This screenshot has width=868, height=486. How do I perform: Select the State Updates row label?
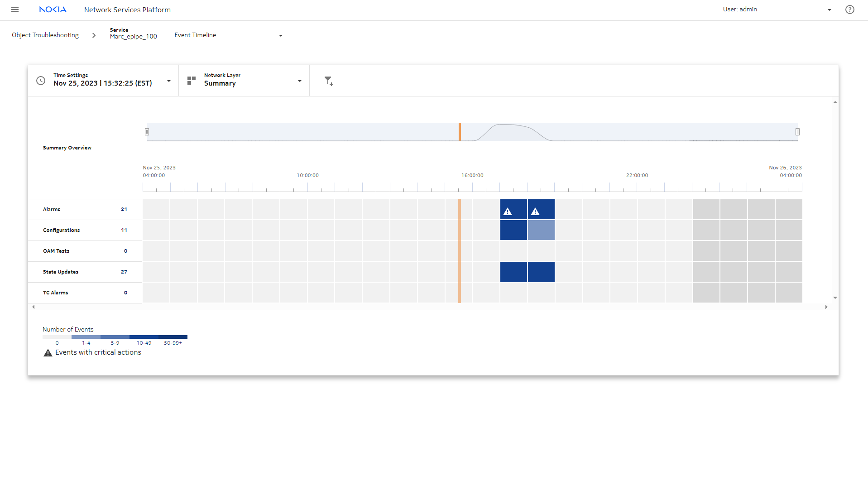61,272
